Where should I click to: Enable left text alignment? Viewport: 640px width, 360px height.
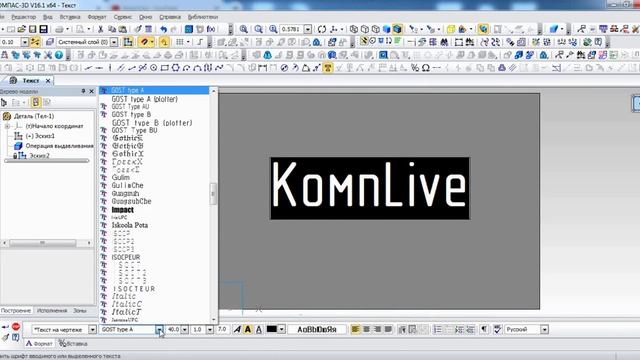point(356,329)
